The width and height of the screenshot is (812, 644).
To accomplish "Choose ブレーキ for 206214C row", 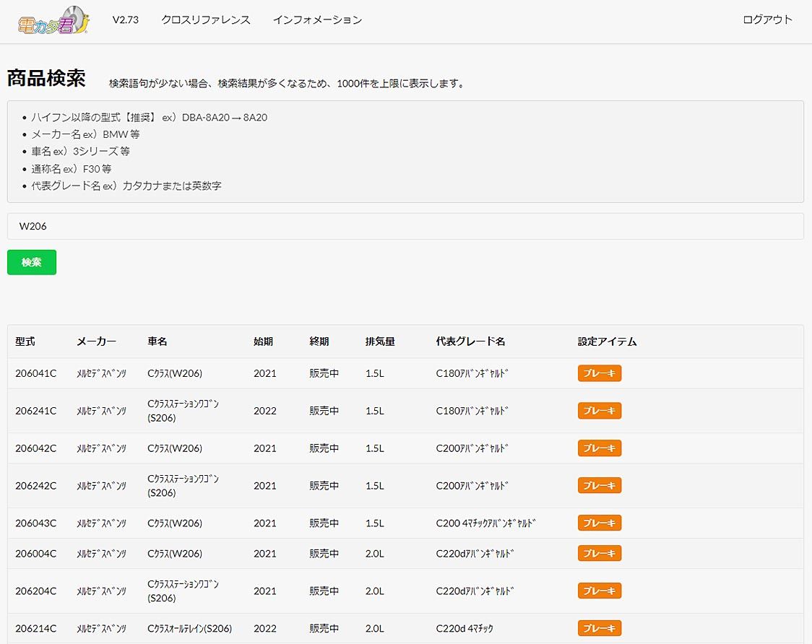I will pyautogui.click(x=599, y=629).
